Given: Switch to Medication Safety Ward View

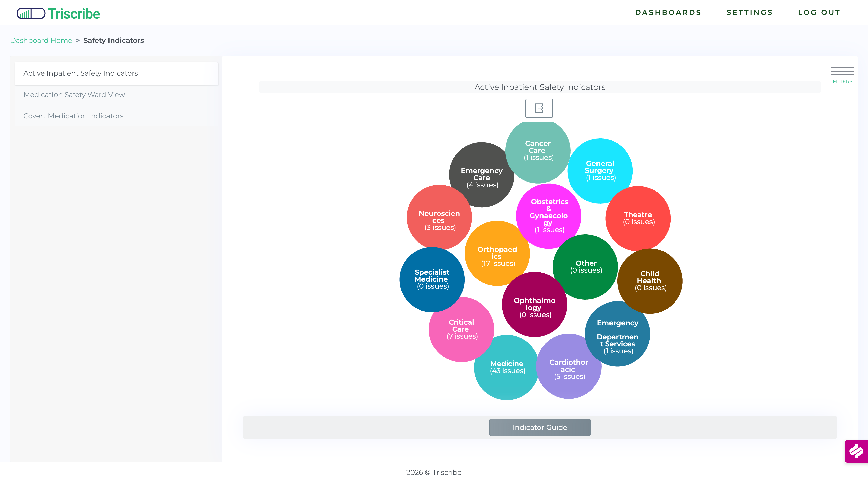Looking at the screenshot, I should tap(74, 95).
